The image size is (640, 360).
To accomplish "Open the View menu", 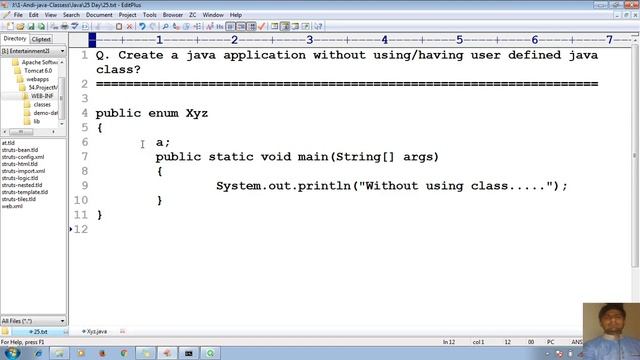I will coord(51,15).
